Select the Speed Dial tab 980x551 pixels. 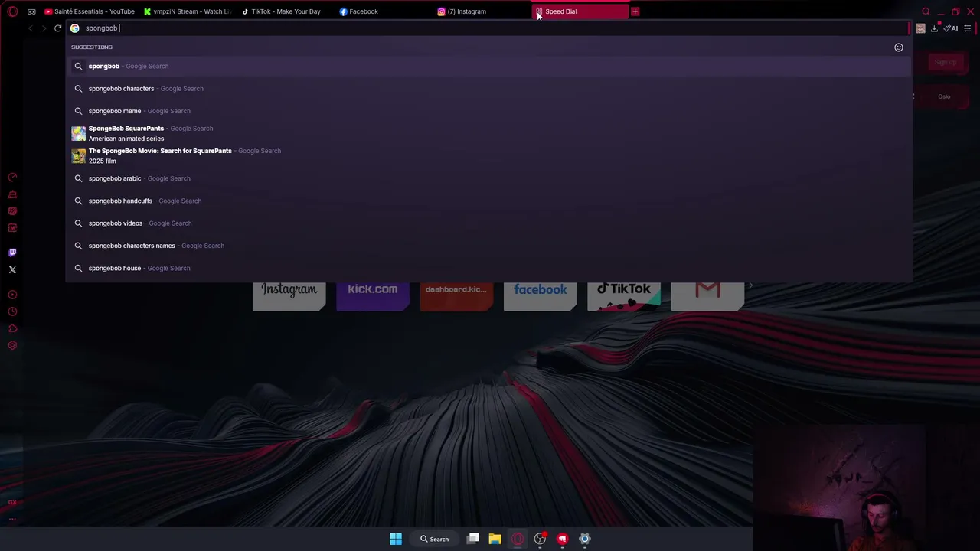coord(580,11)
